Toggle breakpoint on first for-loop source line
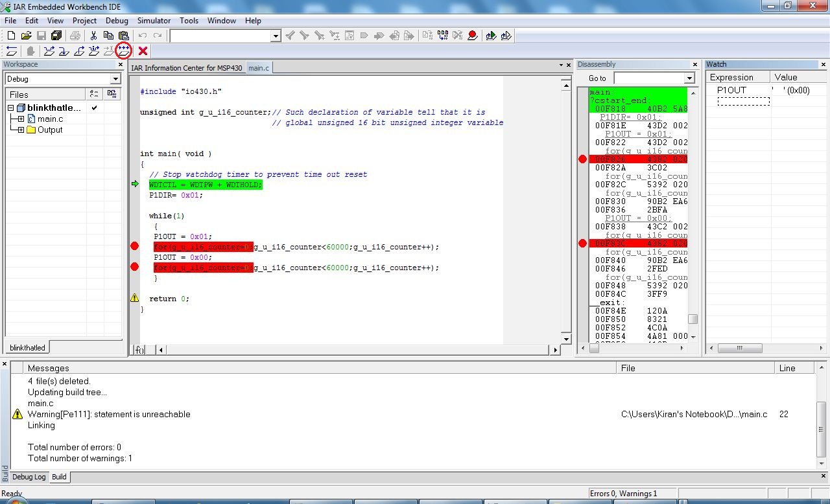830x504 pixels. 135,246
